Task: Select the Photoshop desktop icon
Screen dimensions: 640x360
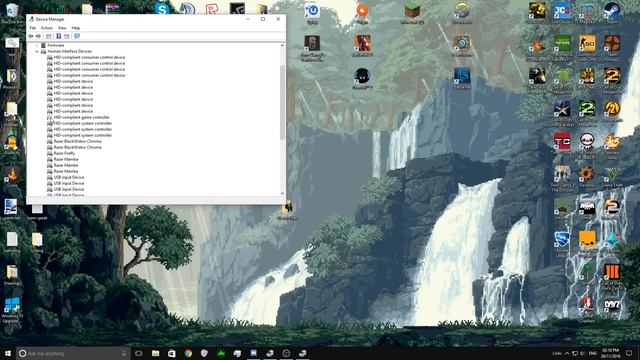Action: (11, 78)
